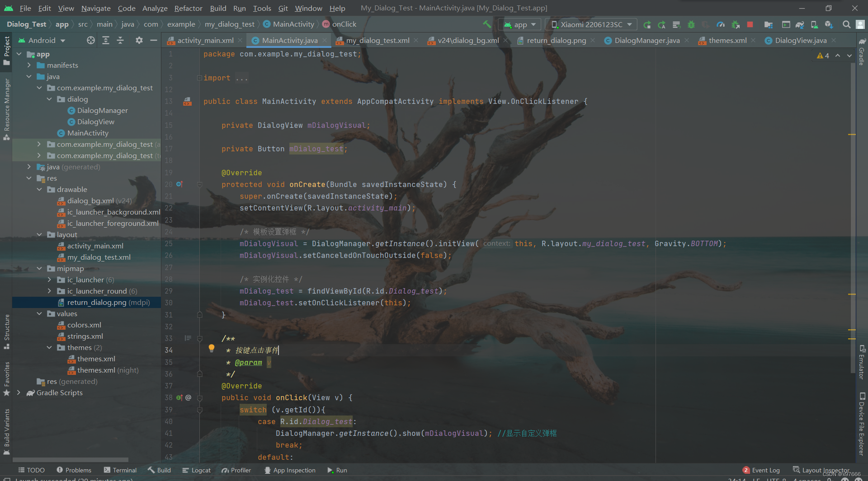Open the Terminal tool window
This screenshot has height=481, width=868.
120,470
